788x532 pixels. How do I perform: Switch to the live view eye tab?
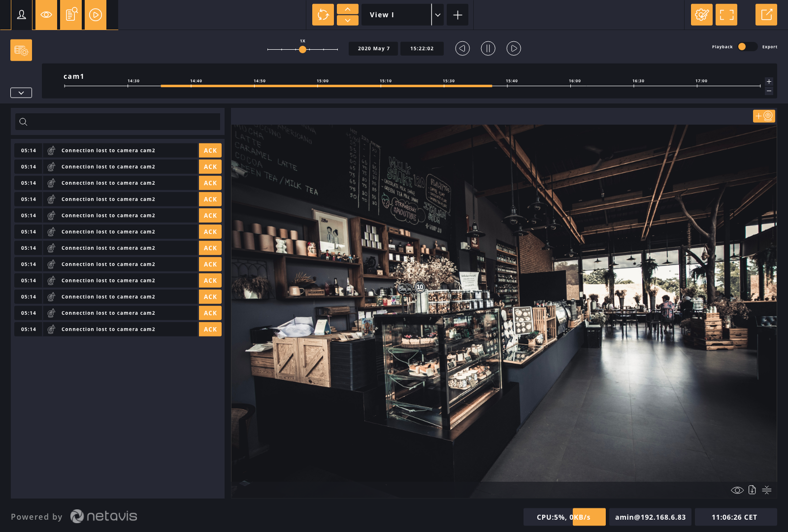pos(46,15)
